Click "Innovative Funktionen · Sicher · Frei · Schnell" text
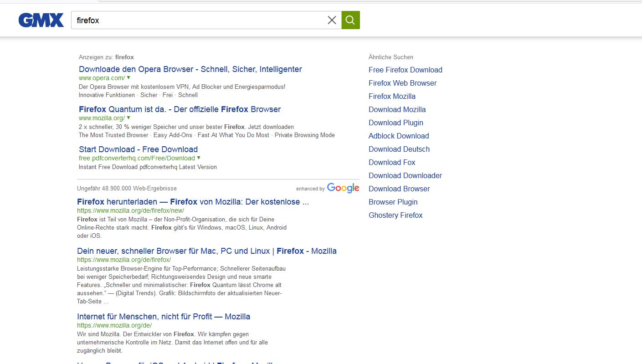 (x=138, y=95)
